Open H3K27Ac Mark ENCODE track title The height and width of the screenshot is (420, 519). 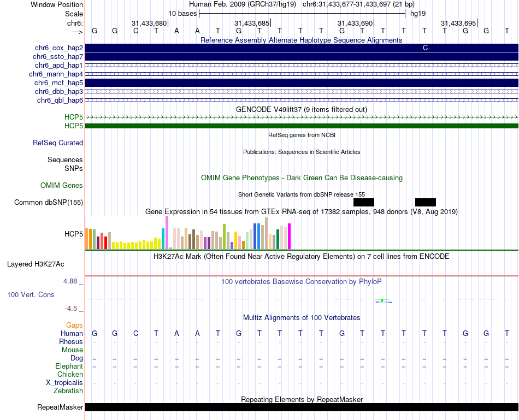(302, 257)
